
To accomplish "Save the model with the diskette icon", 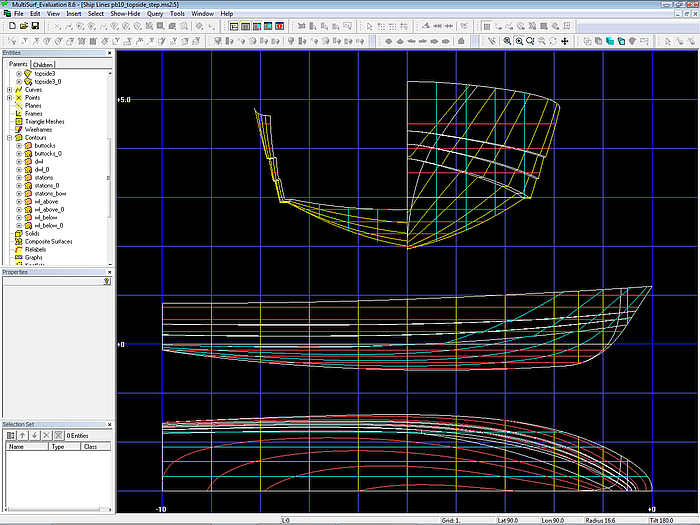I will tap(35, 25).
